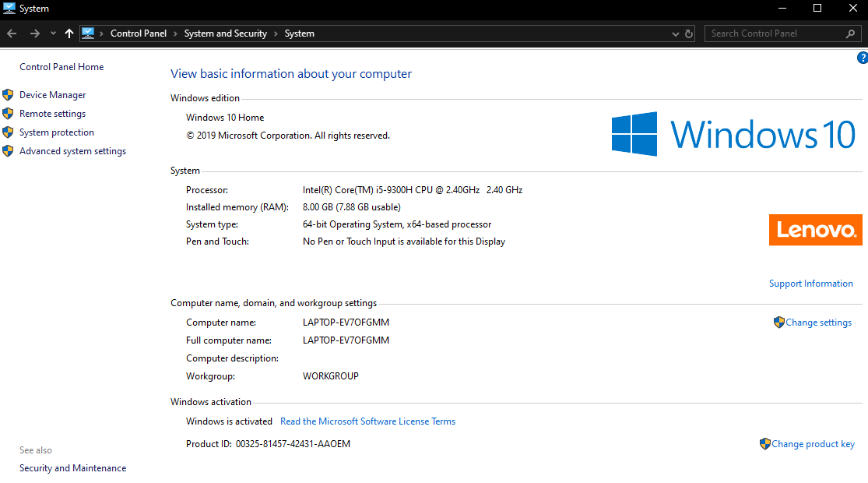The height and width of the screenshot is (483, 868).
Task: Click shield icon beside System protection
Action: [8, 132]
